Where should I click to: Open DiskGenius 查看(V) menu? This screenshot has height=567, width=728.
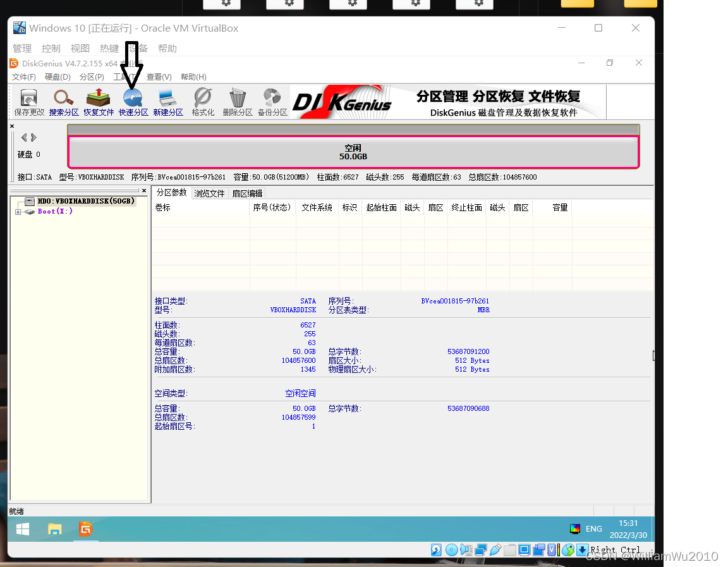[159, 76]
